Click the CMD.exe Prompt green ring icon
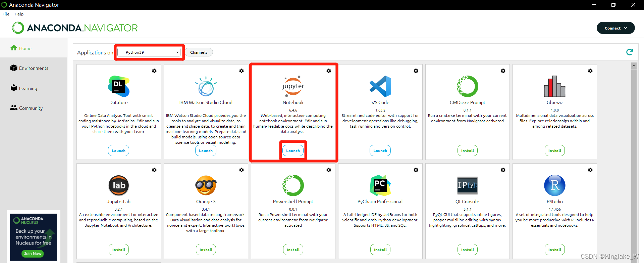Screen dimensions: 644x263 468,86
